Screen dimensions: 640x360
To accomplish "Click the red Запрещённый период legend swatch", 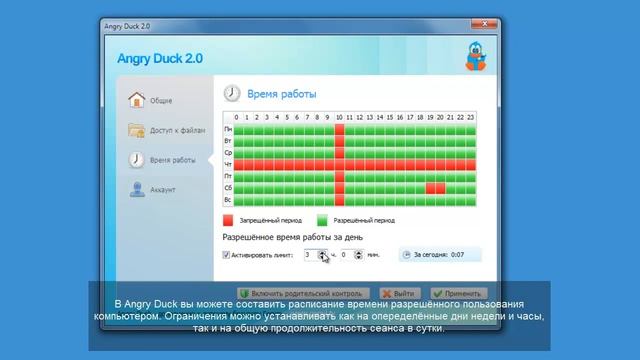I will [x=228, y=220].
